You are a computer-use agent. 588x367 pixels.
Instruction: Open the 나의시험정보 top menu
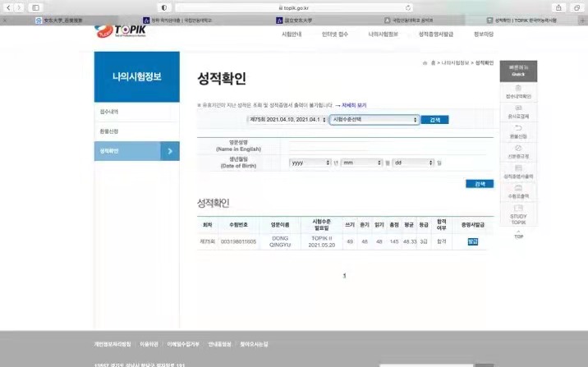coord(383,34)
